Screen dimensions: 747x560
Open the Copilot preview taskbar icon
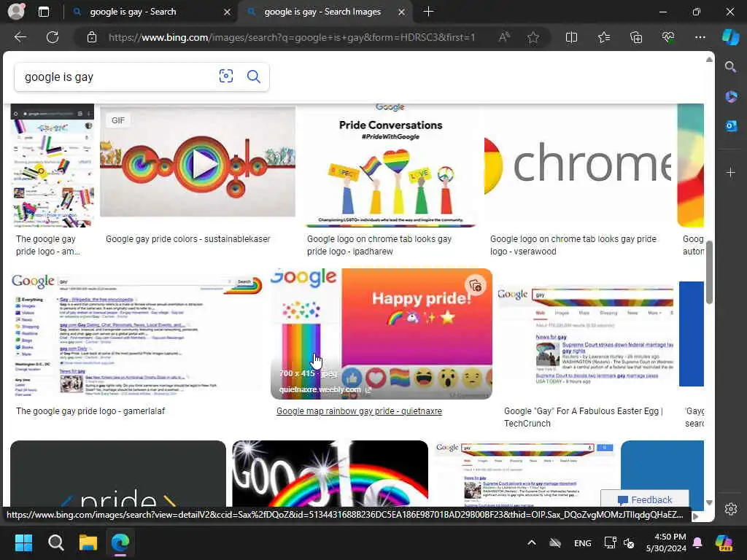pyautogui.click(x=724, y=542)
